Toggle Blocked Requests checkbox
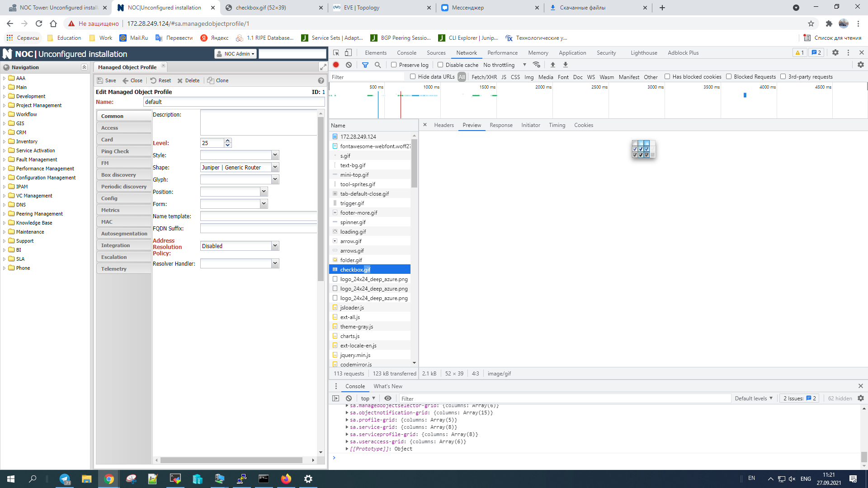 729,76
